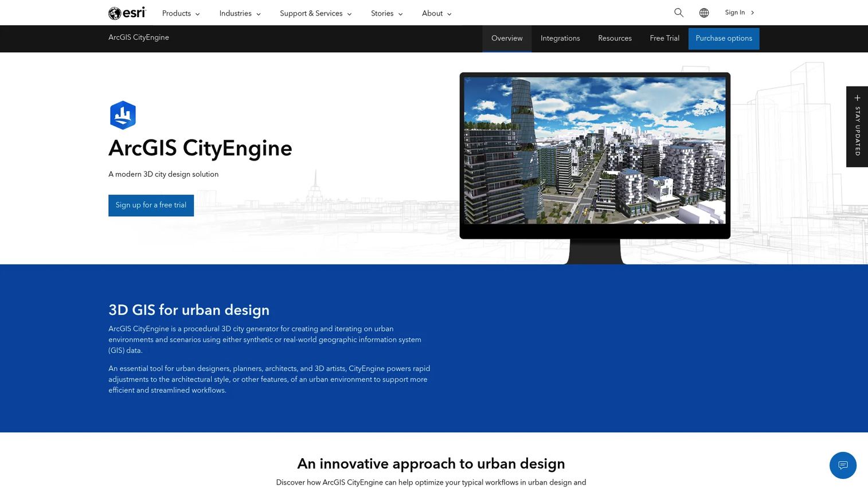Click Sign up for a free trial
The height and width of the screenshot is (488, 868).
tap(151, 205)
